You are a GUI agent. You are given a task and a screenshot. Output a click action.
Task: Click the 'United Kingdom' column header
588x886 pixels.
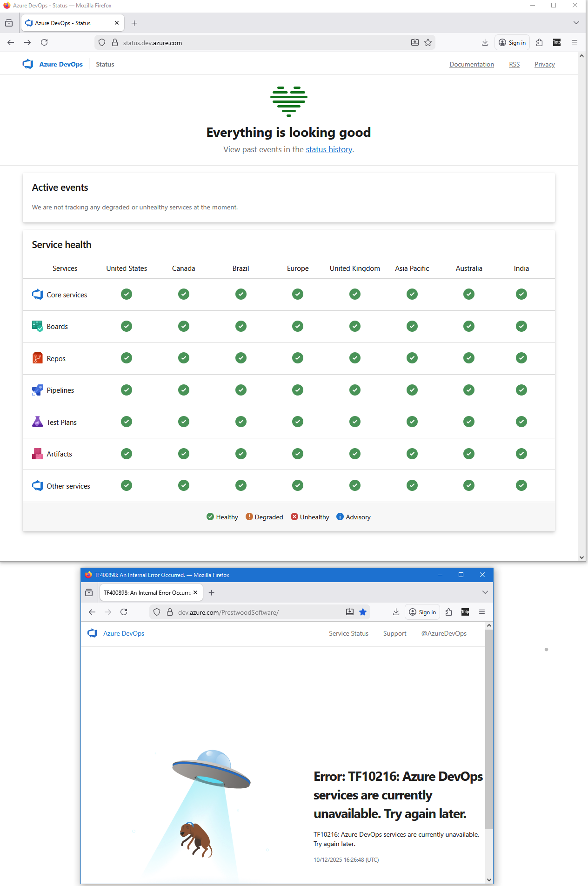pos(355,268)
